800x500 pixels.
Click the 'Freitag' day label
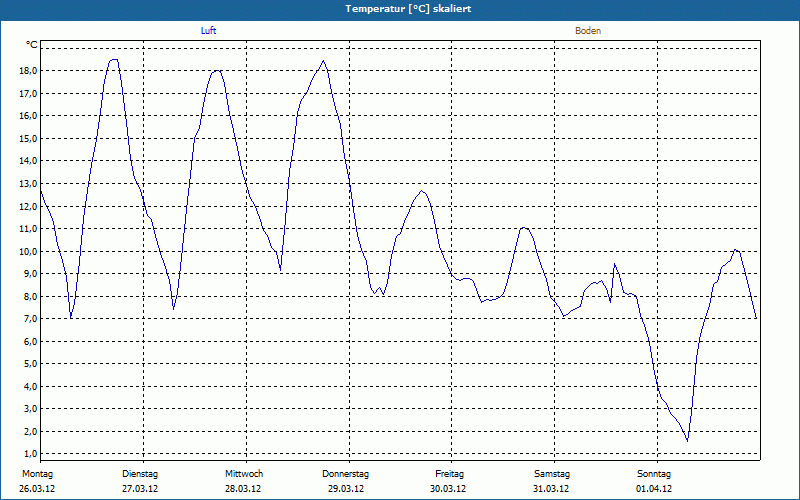[449, 474]
